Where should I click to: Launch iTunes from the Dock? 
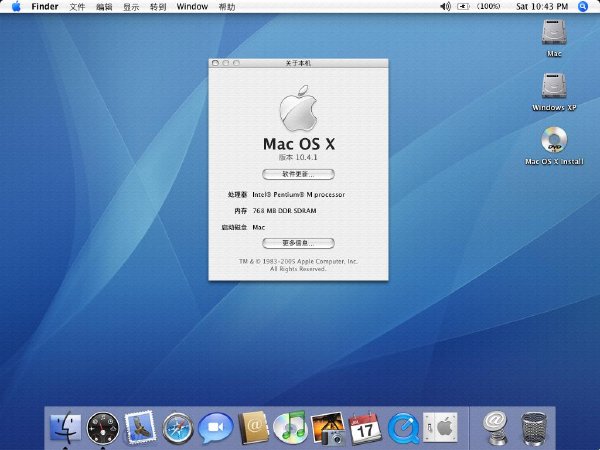[x=290, y=426]
